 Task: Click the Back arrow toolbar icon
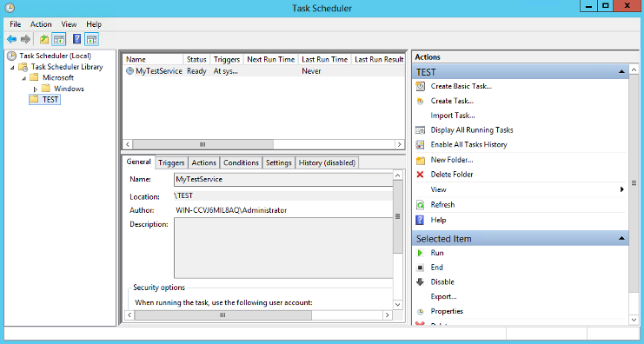[12, 39]
